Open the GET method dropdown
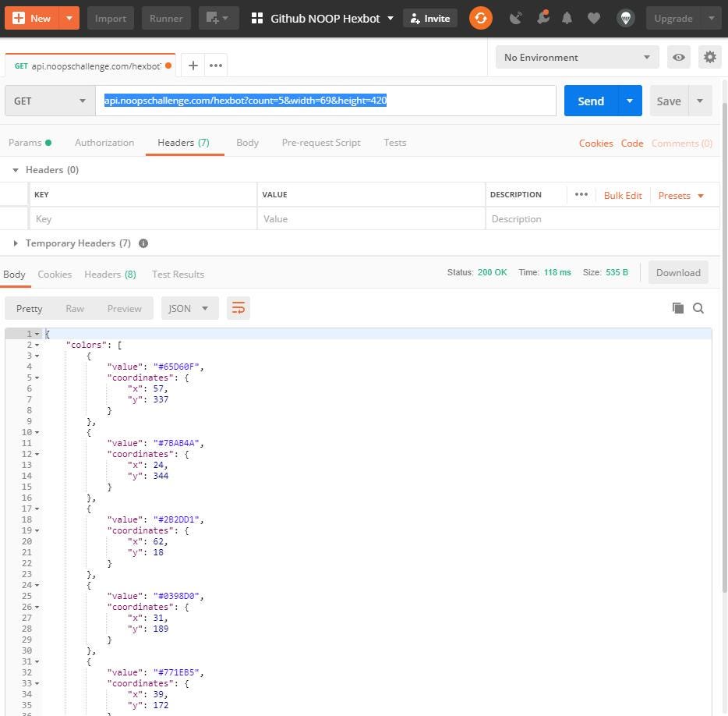 50,101
